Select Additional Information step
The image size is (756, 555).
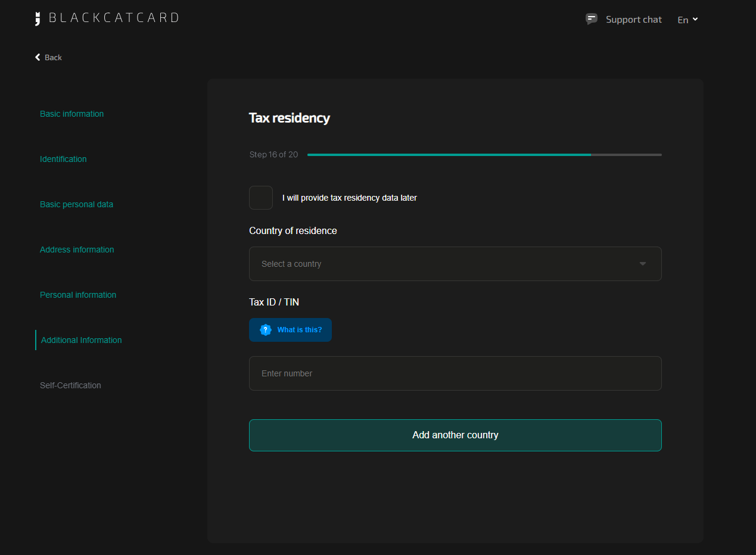pos(82,340)
